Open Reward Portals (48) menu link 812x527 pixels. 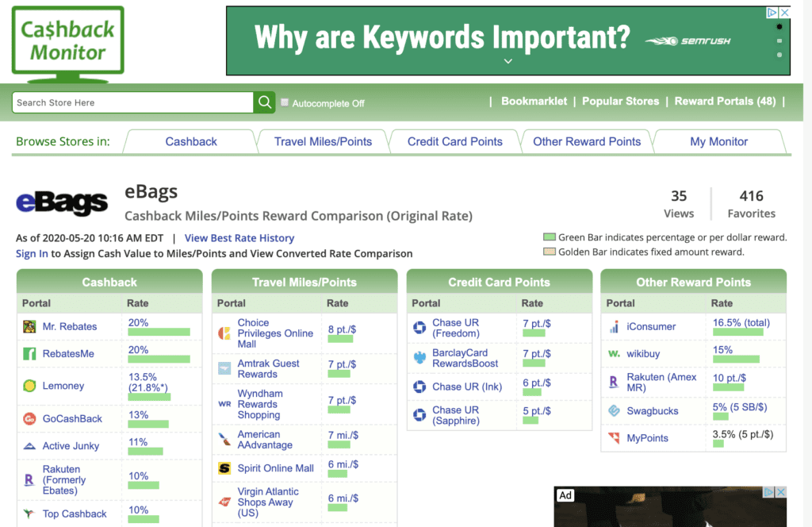coord(725,102)
